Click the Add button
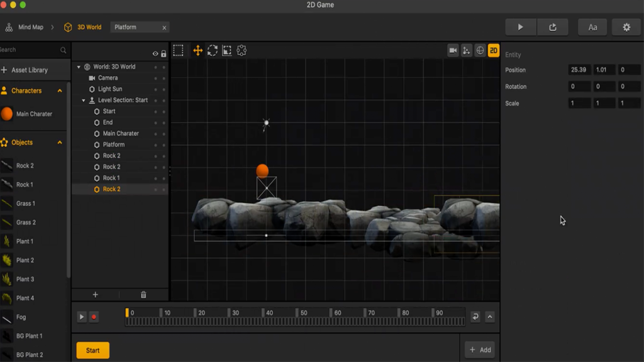The width and height of the screenshot is (644, 362). point(479,350)
